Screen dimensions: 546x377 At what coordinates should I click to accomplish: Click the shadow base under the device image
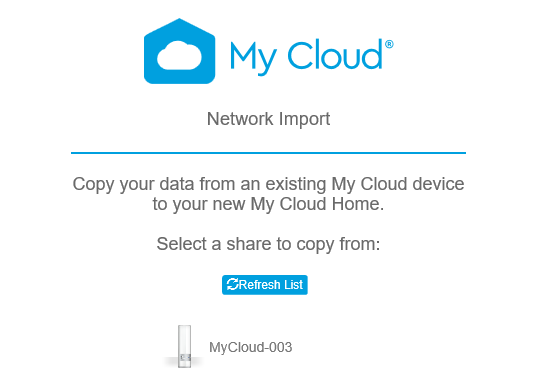pyautogui.click(x=184, y=362)
